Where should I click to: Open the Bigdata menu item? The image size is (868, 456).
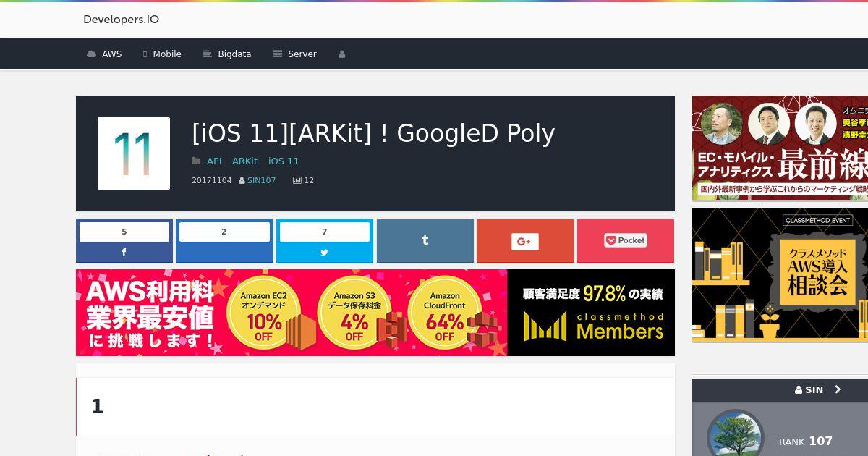(x=227, y=54)
